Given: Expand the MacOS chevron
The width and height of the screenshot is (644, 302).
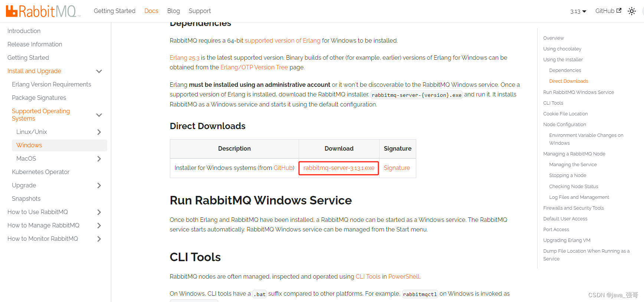Looking at the screenshot, I should click(x=99, y=159).
